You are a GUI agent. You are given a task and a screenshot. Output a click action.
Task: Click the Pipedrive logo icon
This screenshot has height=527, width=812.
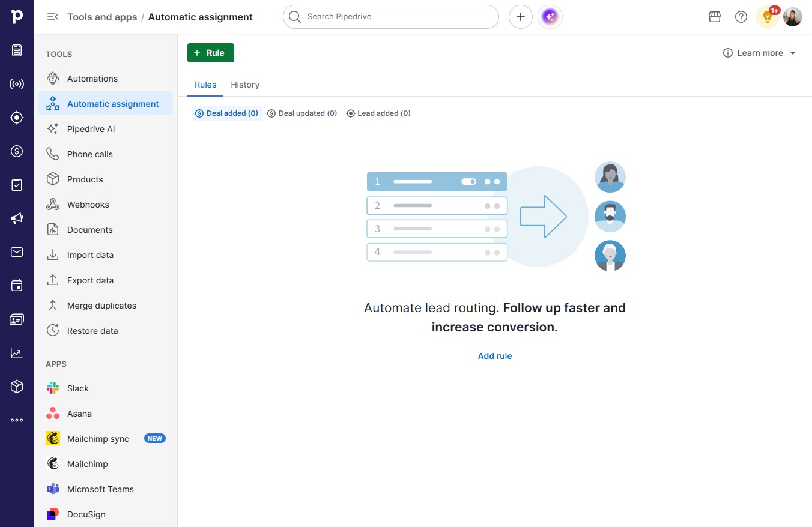pos(17,17)
